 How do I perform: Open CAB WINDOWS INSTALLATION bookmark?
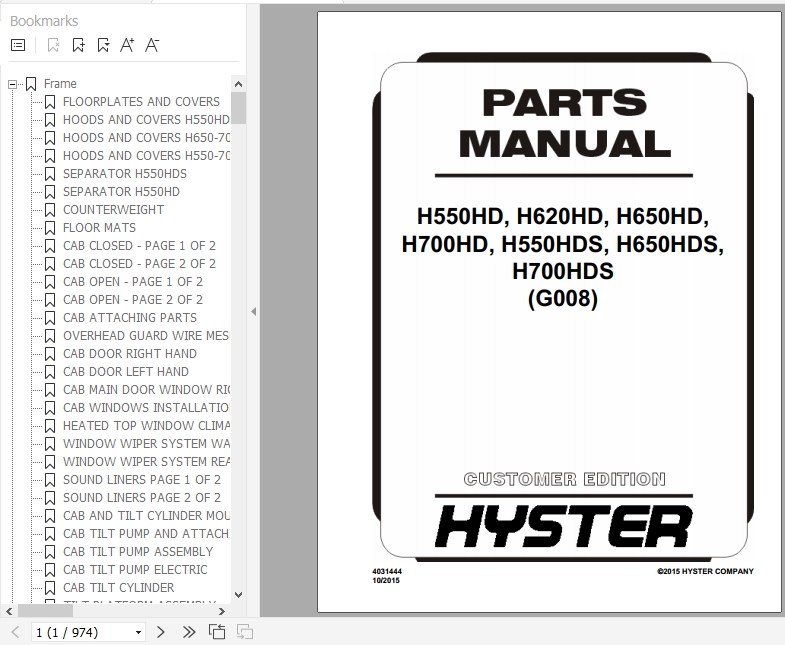[x=146, y=408]
